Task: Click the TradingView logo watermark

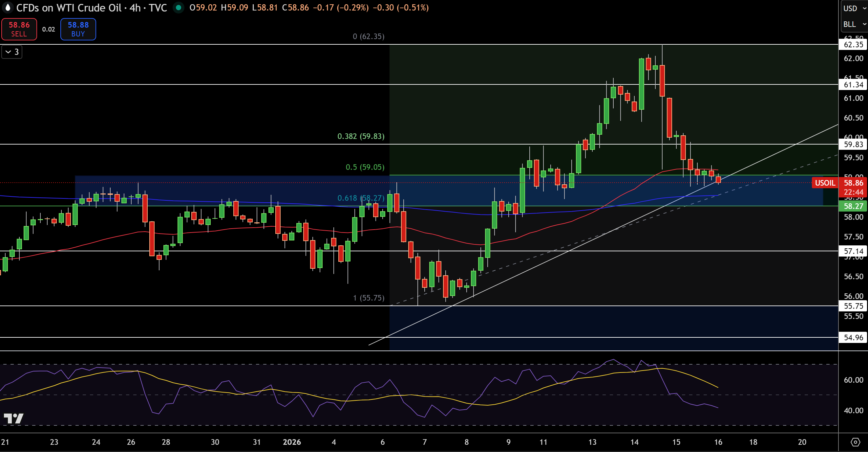Action: pos(13,418)
